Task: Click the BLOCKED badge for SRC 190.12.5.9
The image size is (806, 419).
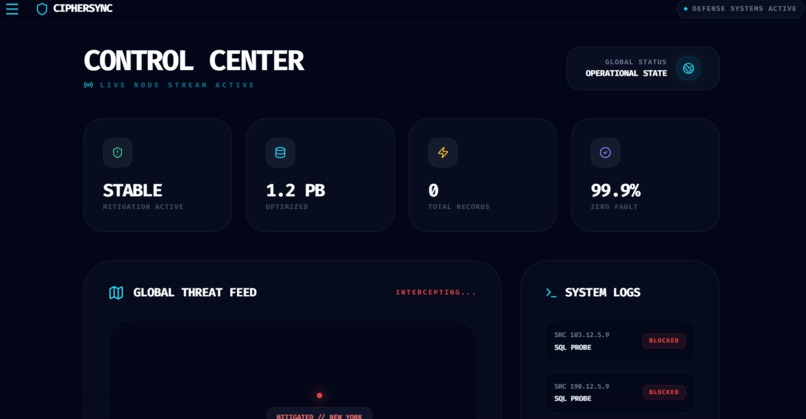Action: click(x=664, y=392)
